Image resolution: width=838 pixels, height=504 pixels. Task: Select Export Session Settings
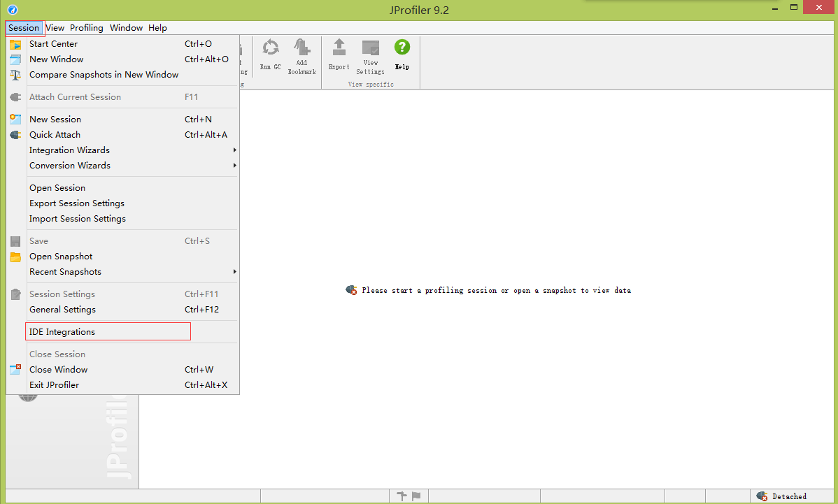click(x=122, y=203)
